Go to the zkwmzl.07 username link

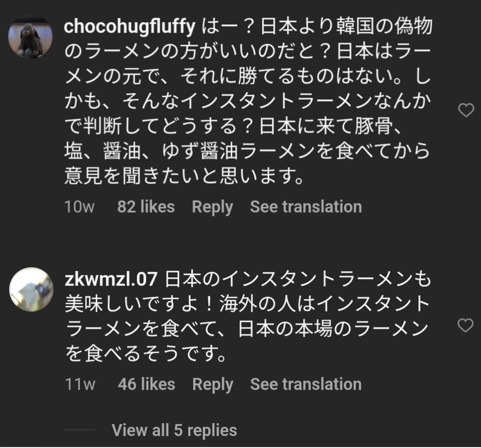click(112, 278)
